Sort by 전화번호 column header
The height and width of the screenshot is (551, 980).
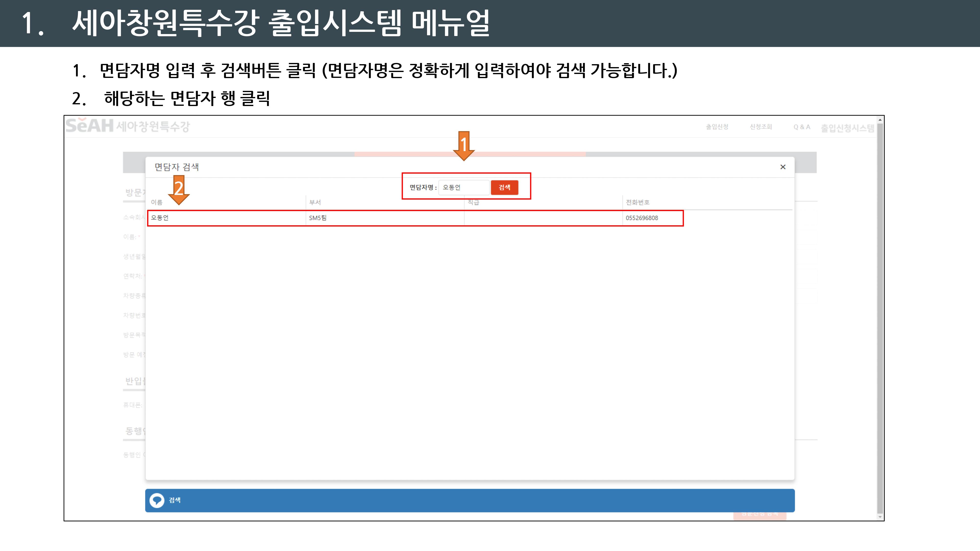pyautogui.click(x=637, y=202)
